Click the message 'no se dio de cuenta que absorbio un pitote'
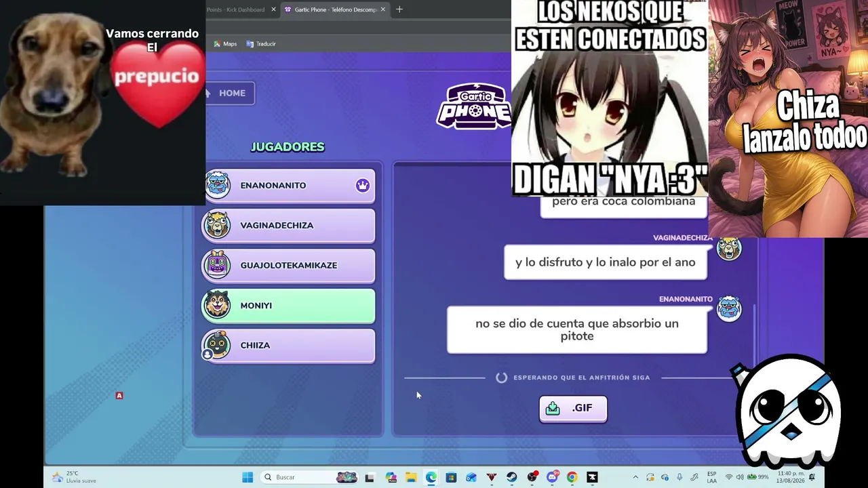The height and width of the screenshot is (488, 868). click(577, 329)
